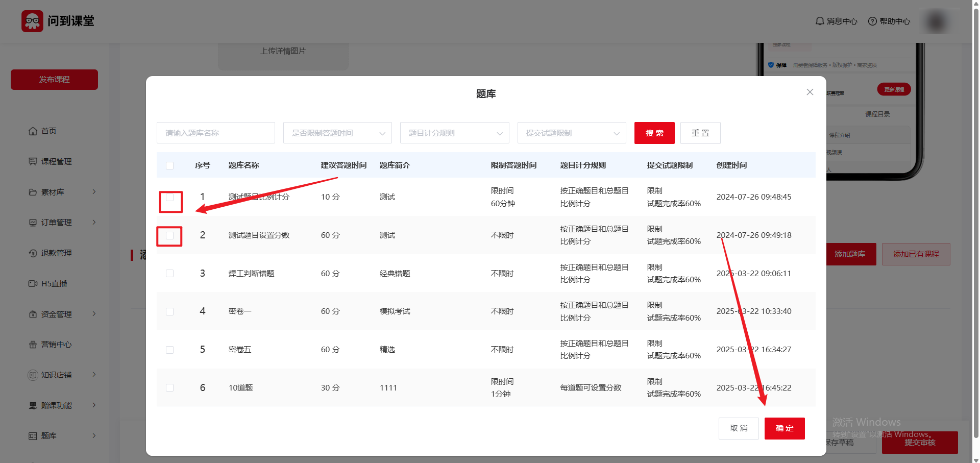Screen dimensions: 980x463
Task: Click the 订单管理 sidebar icon
Action: click(33, 223)
